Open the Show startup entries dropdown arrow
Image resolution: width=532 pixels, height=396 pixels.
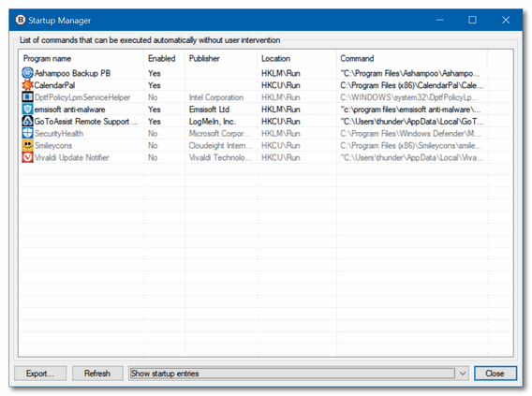point(462,374)
